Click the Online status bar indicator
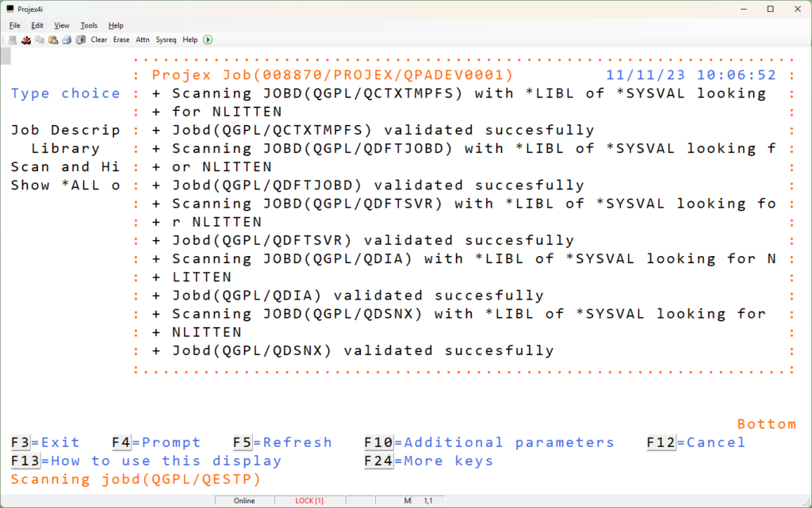The image size is (812, 508). click(244, 501)
